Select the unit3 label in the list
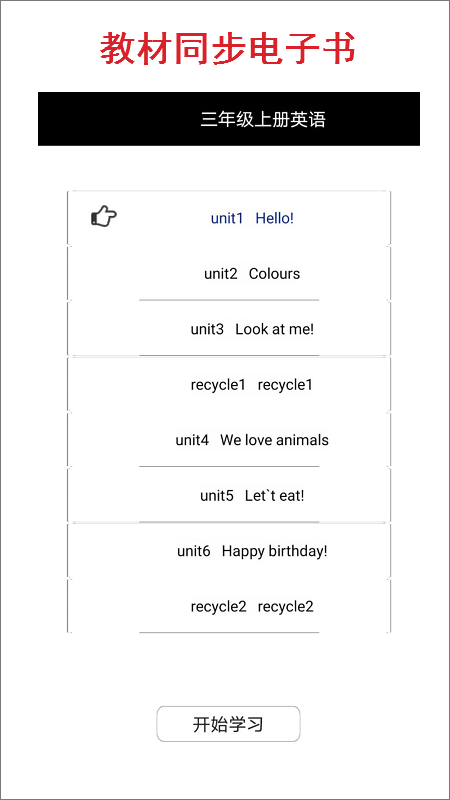 (x=207, y=329)
